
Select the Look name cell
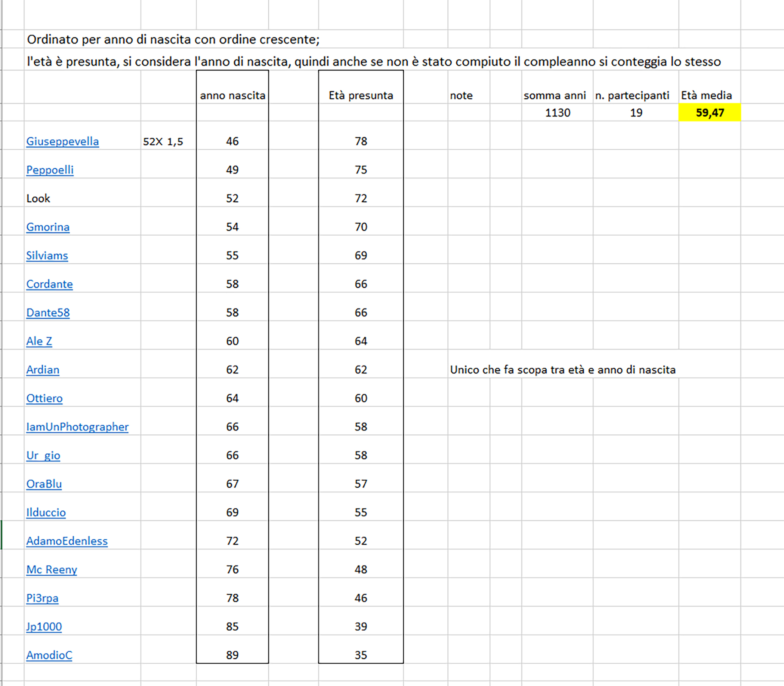38,199
